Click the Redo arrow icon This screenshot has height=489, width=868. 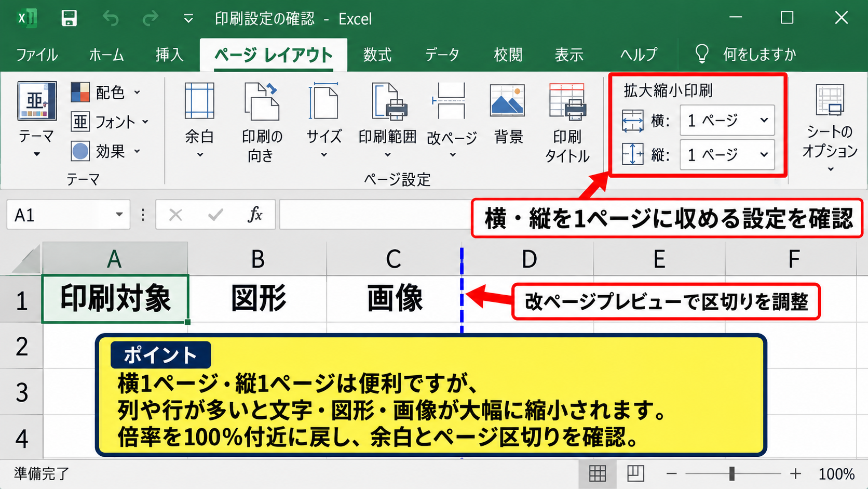151,19
